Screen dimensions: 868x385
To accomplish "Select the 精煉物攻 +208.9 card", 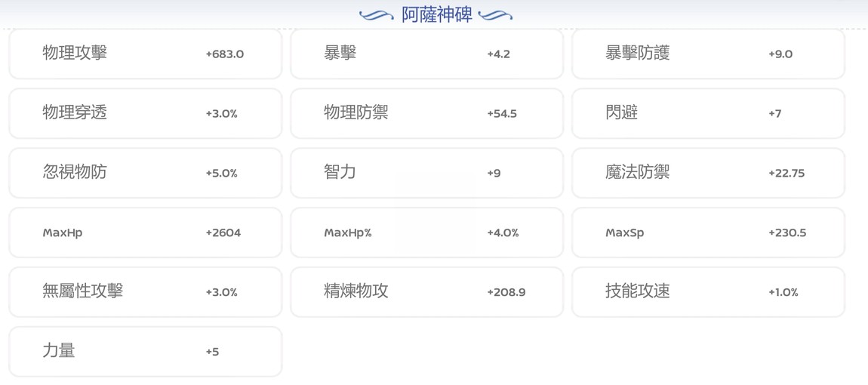I will (x=426, y=292).
